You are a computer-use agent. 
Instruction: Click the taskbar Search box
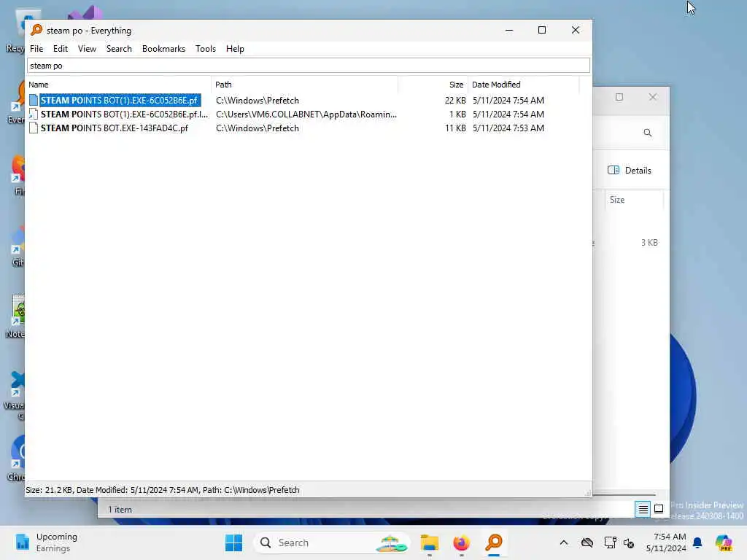[332, 542]
